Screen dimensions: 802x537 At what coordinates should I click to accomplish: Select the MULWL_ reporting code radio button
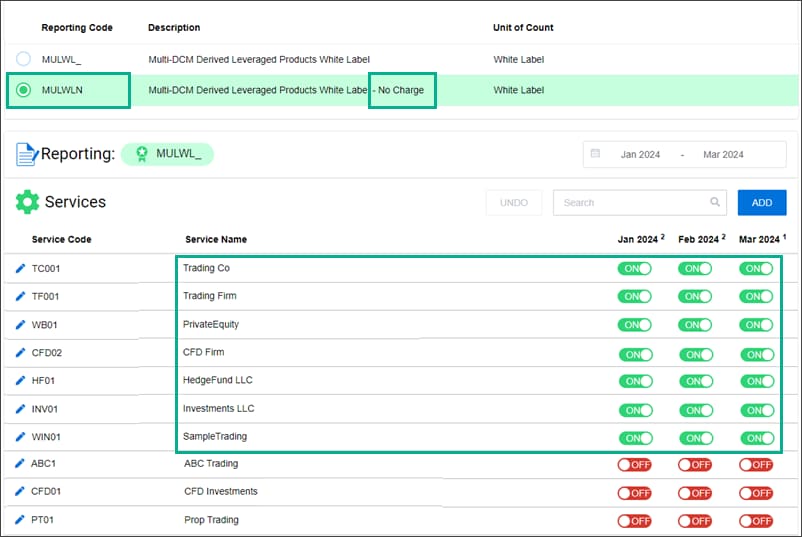coord(23,60)
